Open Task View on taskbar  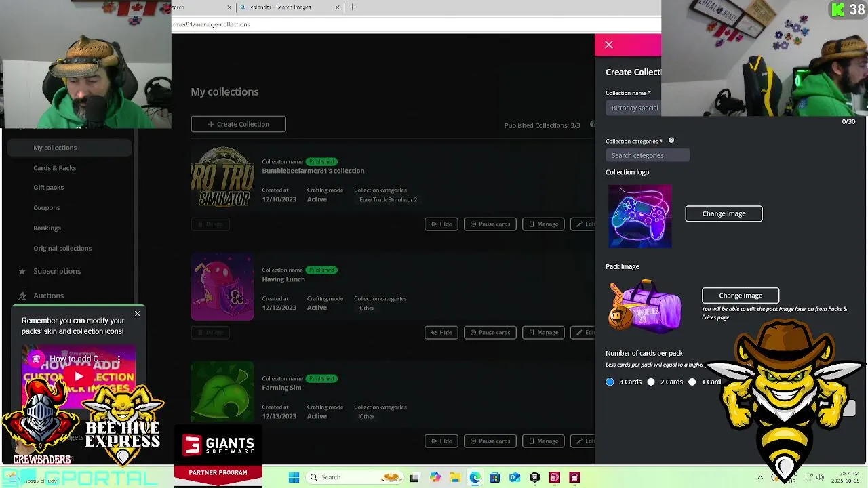coord(414,478)
